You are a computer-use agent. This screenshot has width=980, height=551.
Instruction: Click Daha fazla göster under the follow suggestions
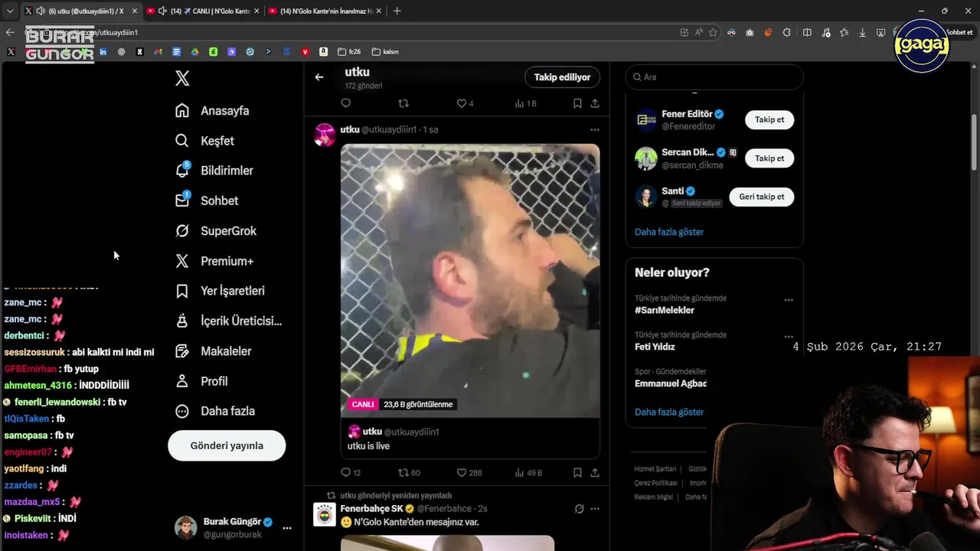click(669, 232)
